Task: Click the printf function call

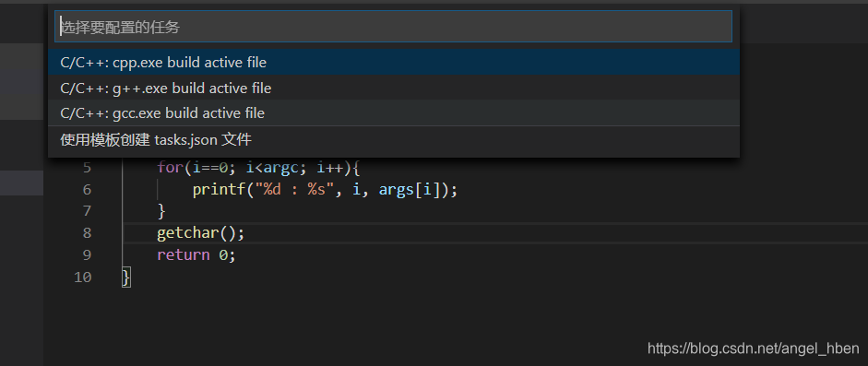Action: (220, 190)
